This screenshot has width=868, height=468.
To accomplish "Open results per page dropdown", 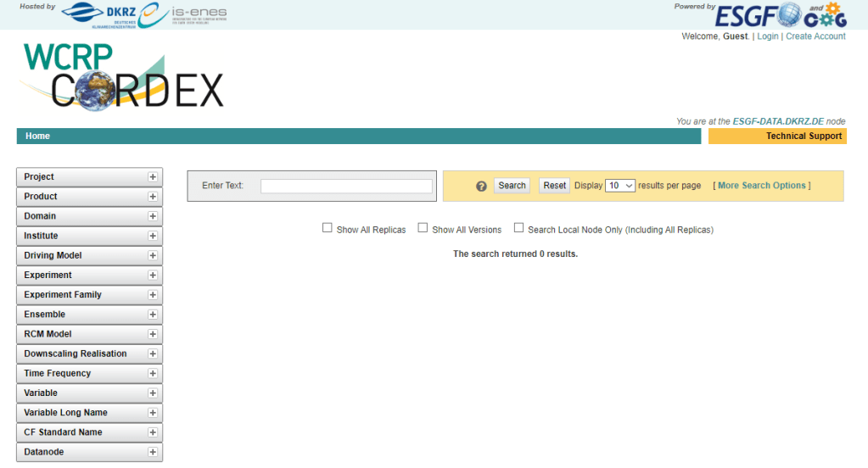I will pyautogui.click(x=619, y=186).
